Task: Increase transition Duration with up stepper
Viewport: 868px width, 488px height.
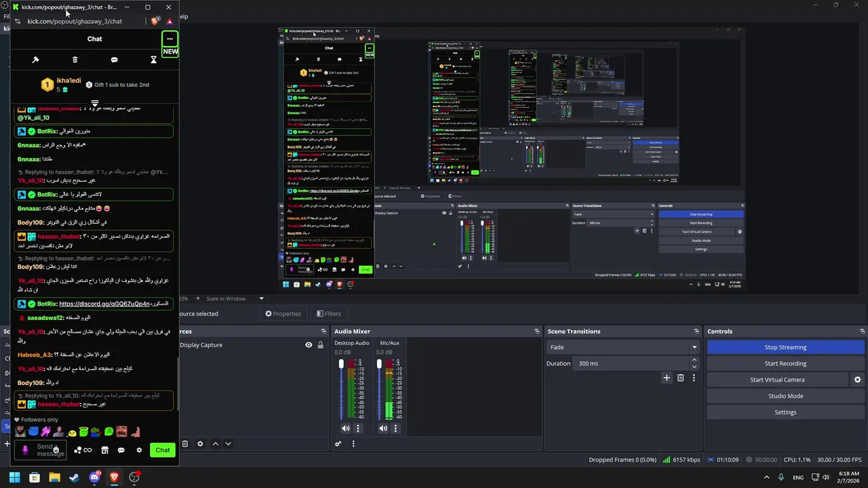Action: click(694, 361)
